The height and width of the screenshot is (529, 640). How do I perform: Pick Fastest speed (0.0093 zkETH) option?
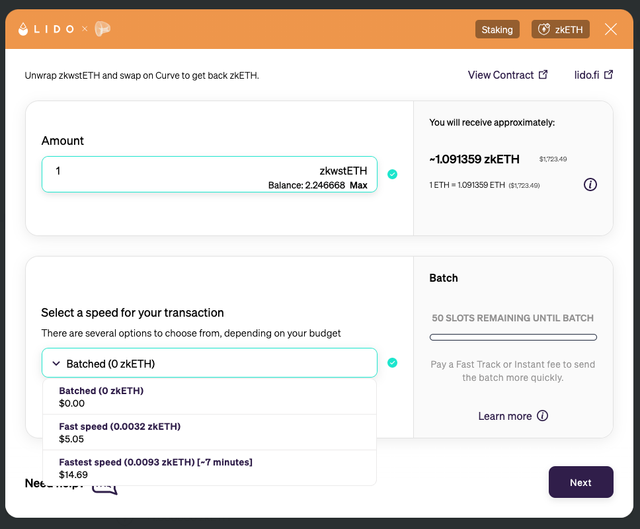coord(209,468)
